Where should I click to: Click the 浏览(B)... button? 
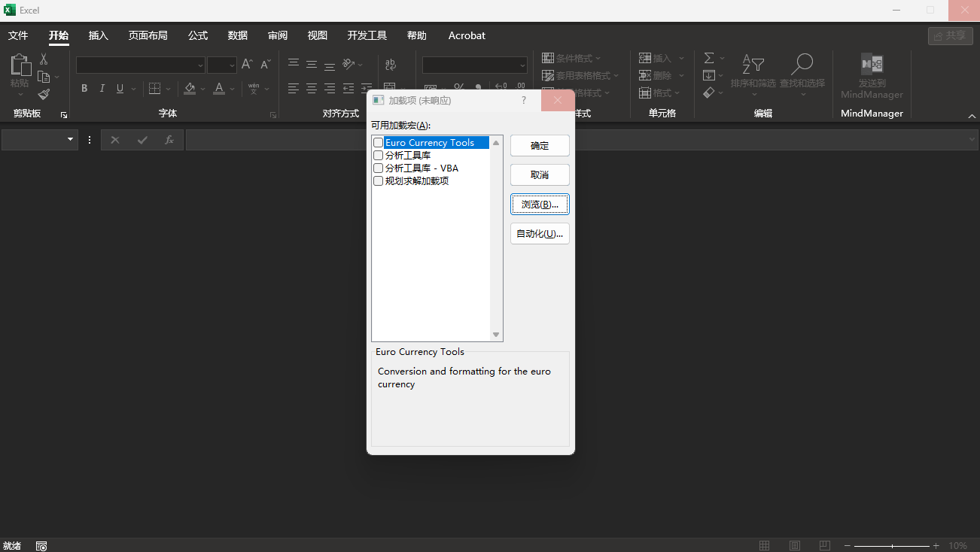pos(540,205)
